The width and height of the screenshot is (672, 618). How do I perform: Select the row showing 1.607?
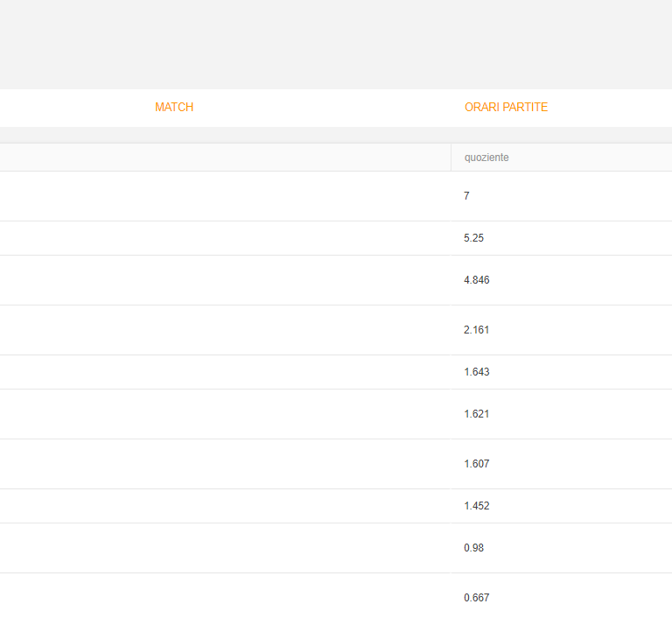point(336,464)
